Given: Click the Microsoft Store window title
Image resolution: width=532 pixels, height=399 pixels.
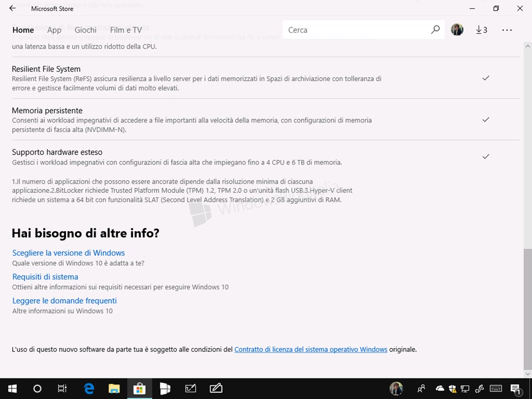Looking at the screenshot, I should [x=52, y=8].
